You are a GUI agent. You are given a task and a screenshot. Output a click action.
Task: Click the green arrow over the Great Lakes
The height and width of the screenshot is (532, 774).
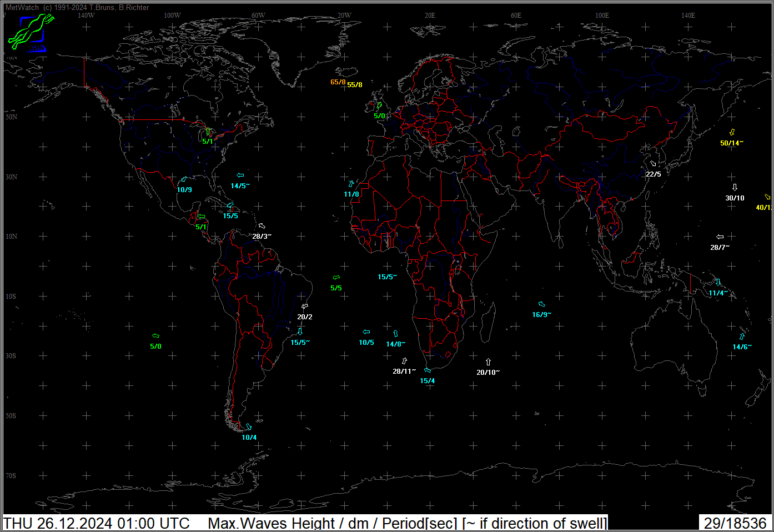click(x=208, y=132)
